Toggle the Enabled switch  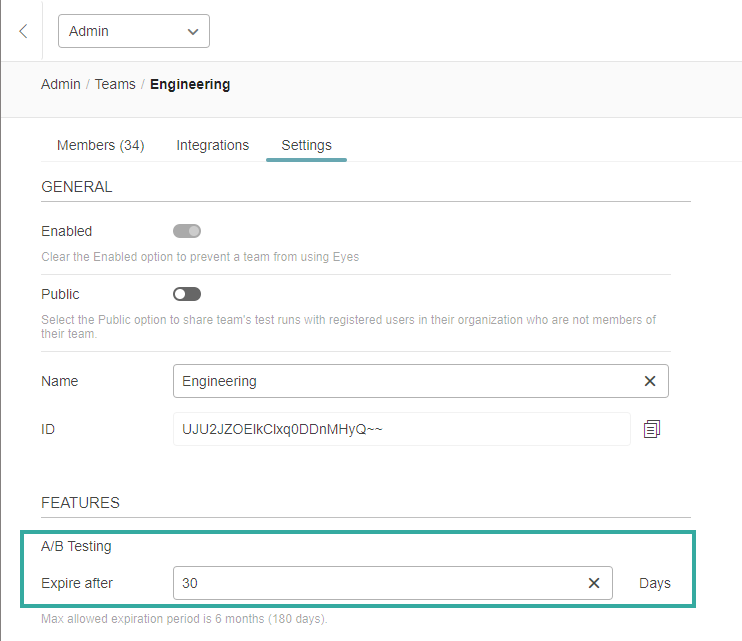click(187, 231)
